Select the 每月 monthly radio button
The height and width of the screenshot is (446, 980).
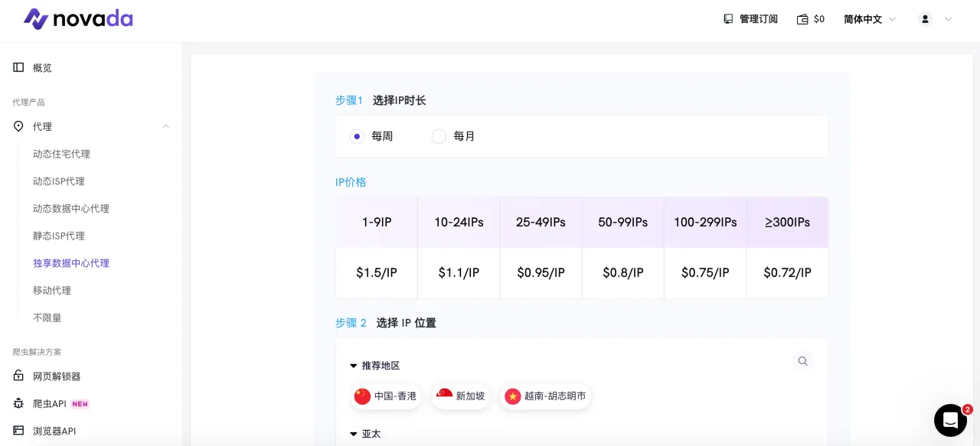coord(439,136)
